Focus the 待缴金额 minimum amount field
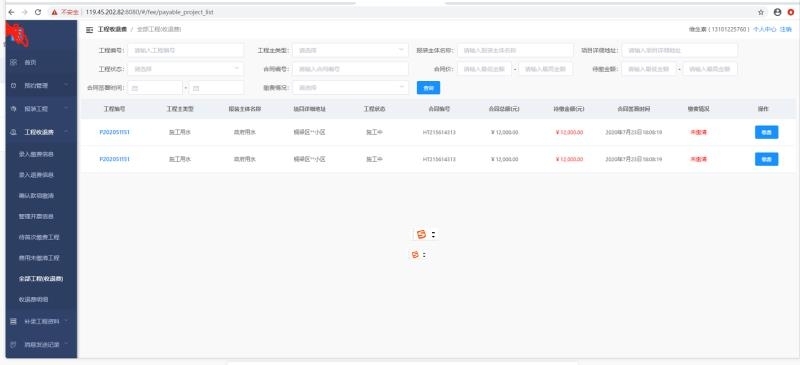This screenshot has height=365, width=800. 649,68
